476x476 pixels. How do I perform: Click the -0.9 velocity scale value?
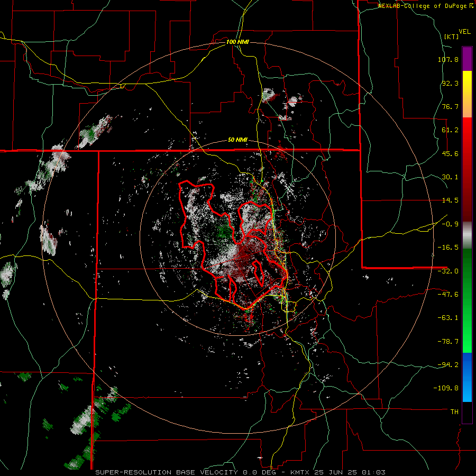click(450, 224)
